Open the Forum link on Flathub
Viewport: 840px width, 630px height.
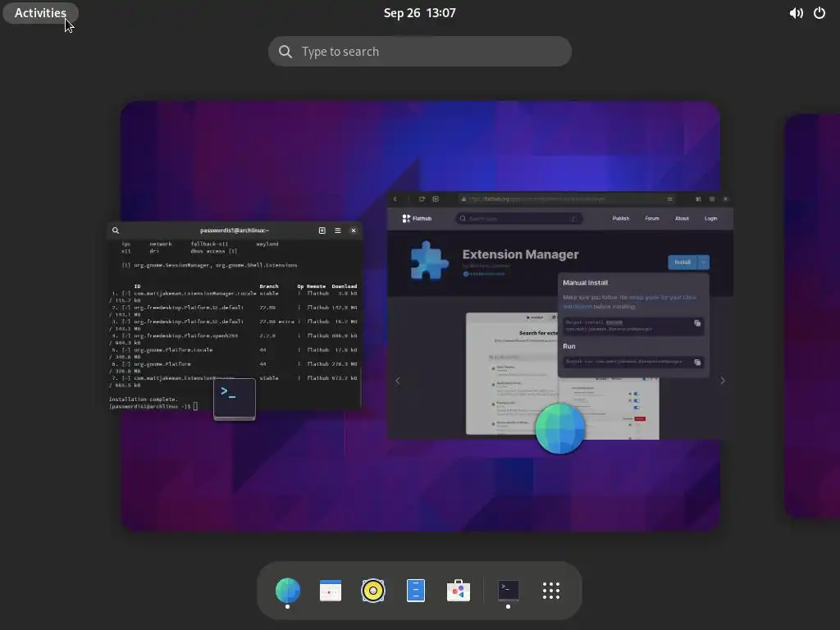pos(652,218)
